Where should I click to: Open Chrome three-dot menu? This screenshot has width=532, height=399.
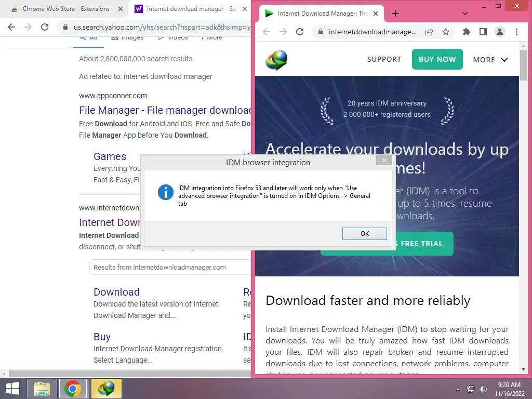click(x=516, y=32)
